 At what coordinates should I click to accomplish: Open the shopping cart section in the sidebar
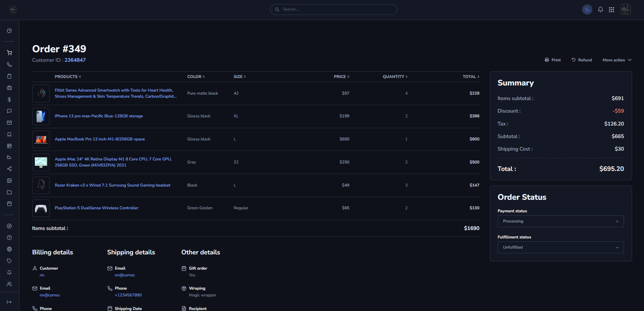[x=9, y=53]
